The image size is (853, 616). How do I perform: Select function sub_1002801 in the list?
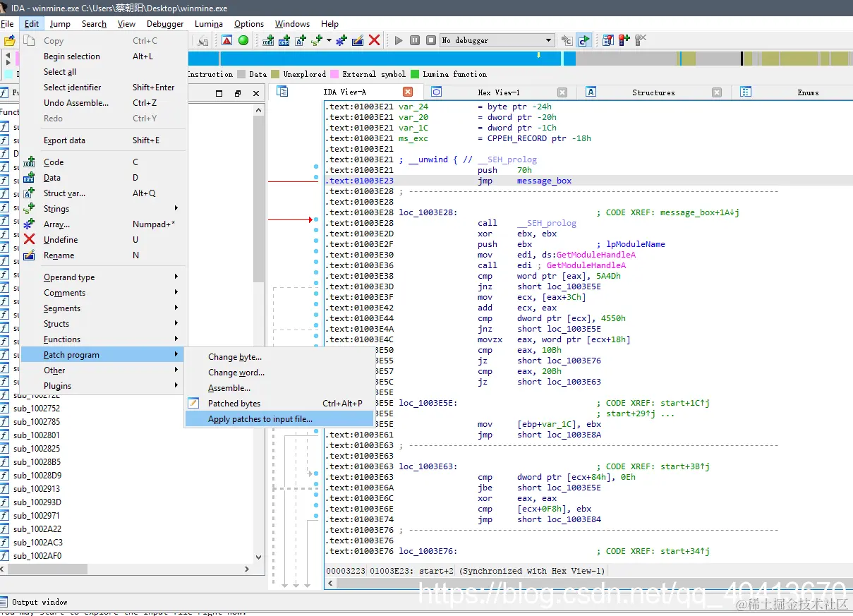(37, 435)
